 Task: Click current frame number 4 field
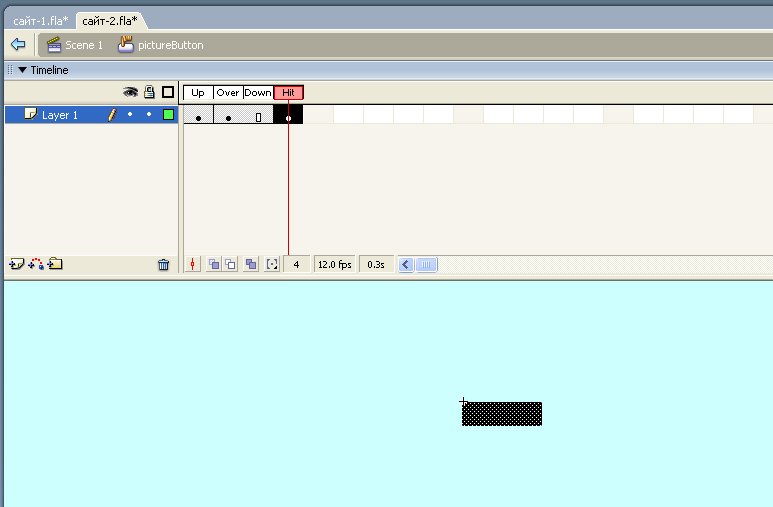point(296,264)
